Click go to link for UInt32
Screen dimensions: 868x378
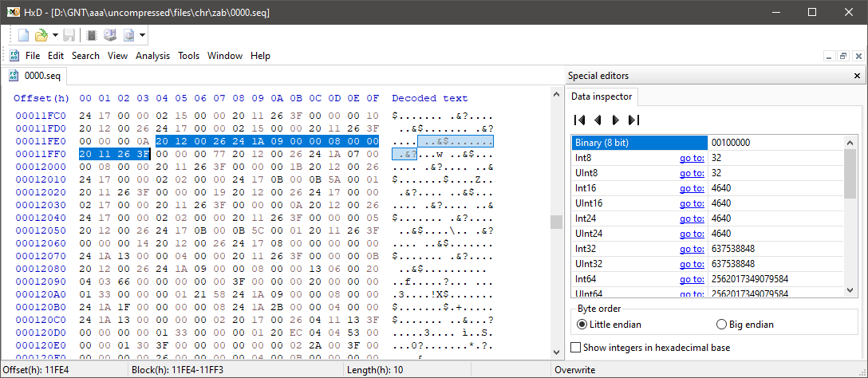pos(692,263)
